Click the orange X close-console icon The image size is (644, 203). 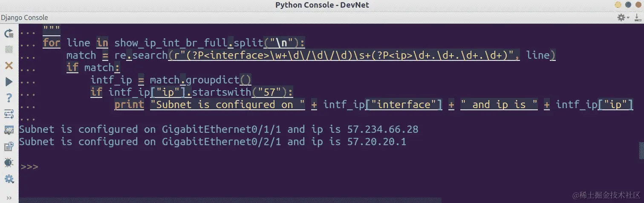(9, 66)
